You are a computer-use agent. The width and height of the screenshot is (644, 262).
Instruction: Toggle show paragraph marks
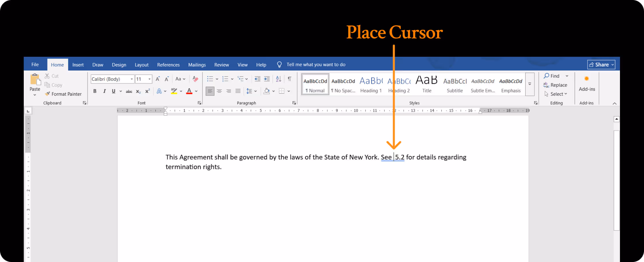click(290, 79)
